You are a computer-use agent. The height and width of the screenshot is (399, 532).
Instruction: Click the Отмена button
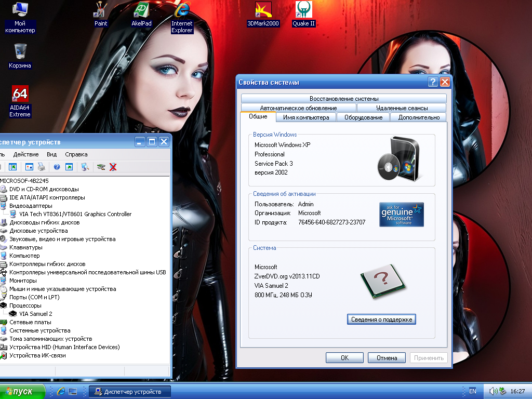click(387, 357)
